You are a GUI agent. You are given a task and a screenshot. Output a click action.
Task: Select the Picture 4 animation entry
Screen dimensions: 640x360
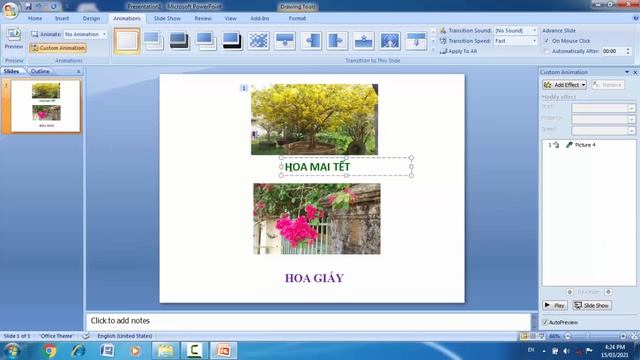[589, 145]
